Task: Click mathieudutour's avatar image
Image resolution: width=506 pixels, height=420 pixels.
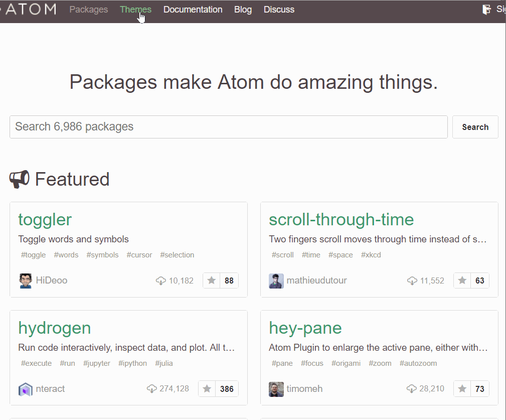Action: [x=276, y=281]
